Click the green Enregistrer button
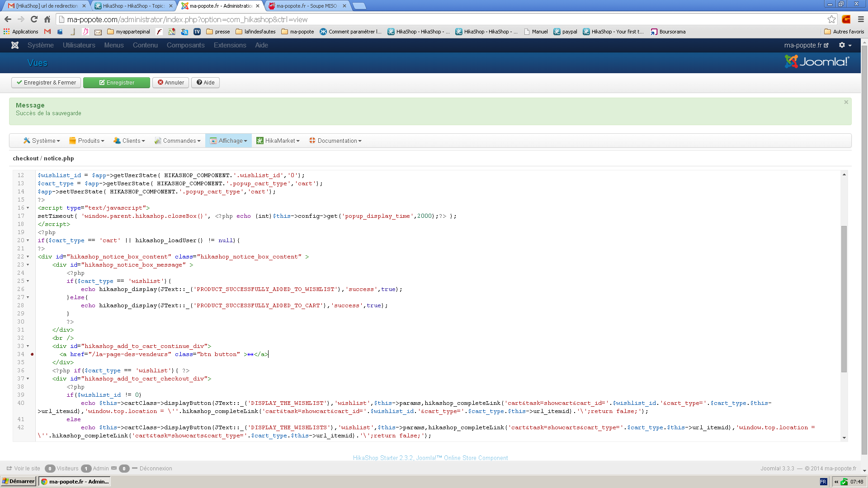868x488 pixels. tap(117, 83)
